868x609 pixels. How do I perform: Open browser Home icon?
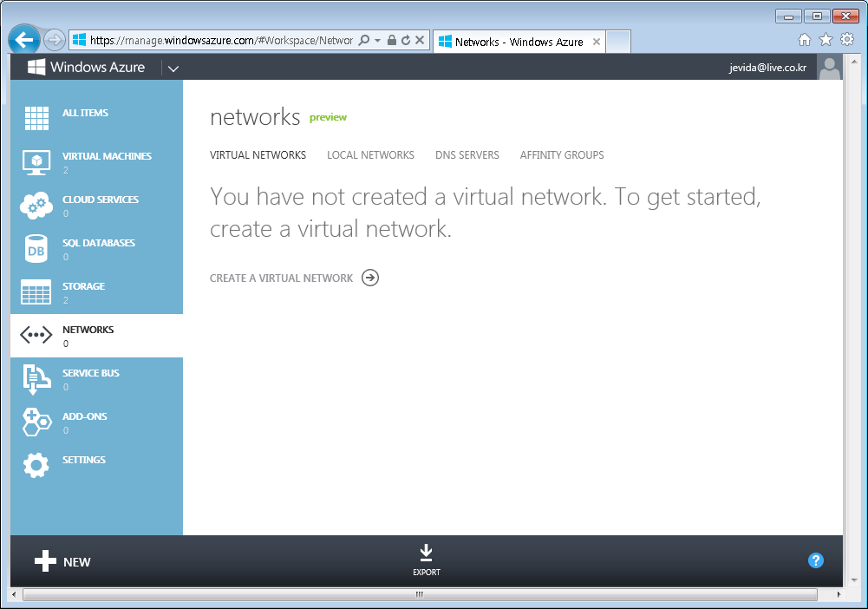point(805,39)
